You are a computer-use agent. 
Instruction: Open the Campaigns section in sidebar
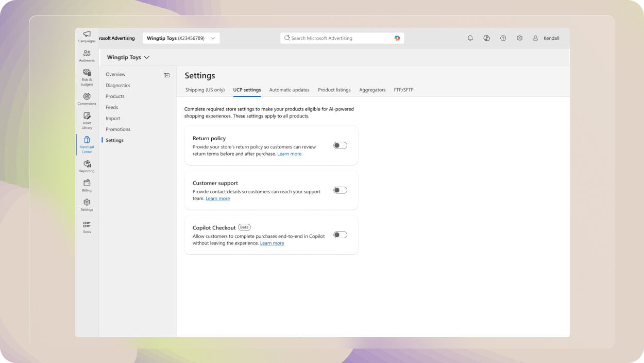(87, 35)
